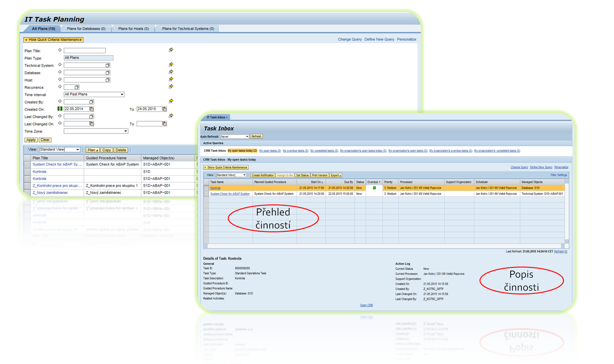The height and width of the screenshot is (364, 614).
Task: Open the Auto Refresh dropdown
Action: coord(246,137)
